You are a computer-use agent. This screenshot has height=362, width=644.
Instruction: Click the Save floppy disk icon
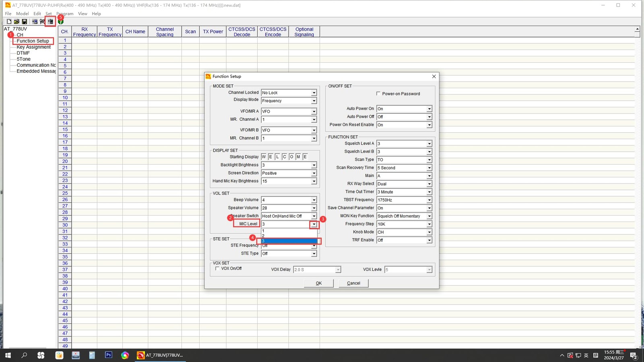pyautogui.click(x=24, y=22)
